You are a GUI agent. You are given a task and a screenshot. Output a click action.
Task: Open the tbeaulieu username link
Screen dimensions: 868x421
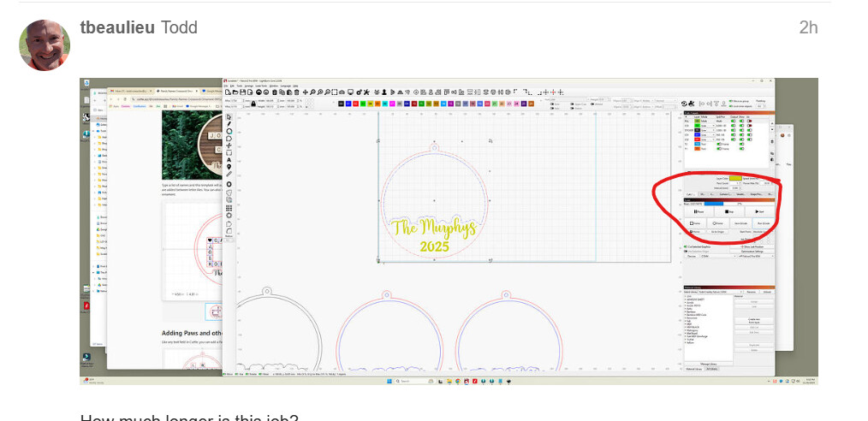click(117, 27)
